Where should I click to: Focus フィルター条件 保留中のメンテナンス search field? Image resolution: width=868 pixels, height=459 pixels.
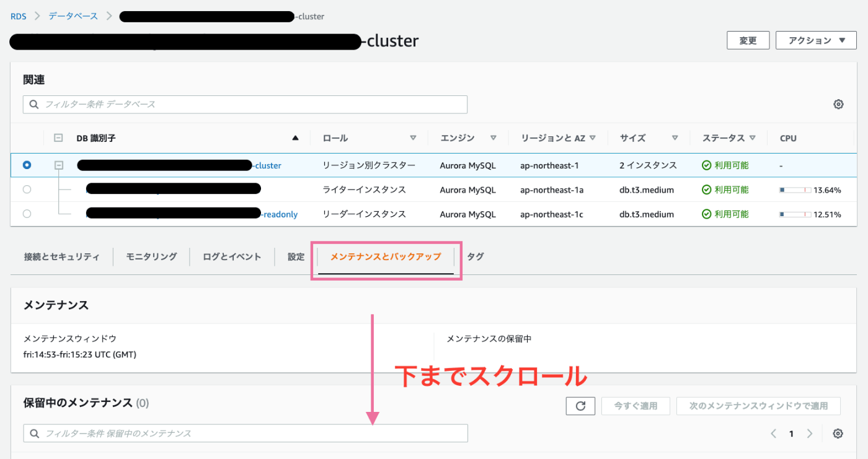pyautogui.click(x=246, y=434)
